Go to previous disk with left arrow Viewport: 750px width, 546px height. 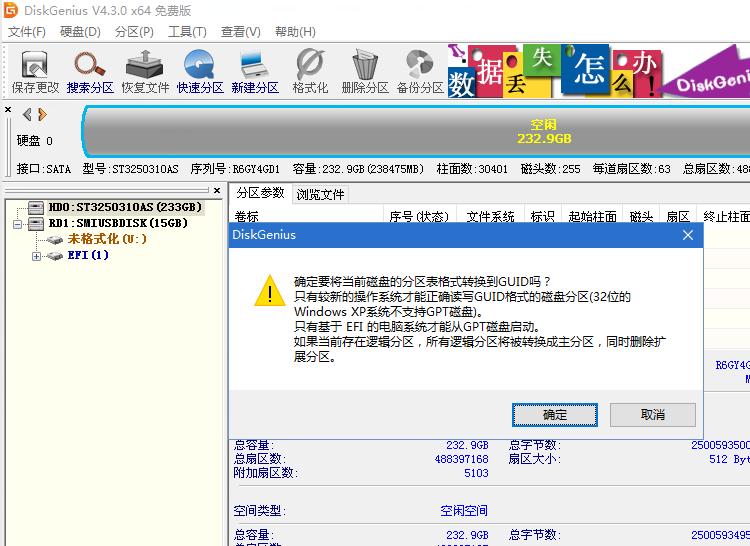point(27,114)
